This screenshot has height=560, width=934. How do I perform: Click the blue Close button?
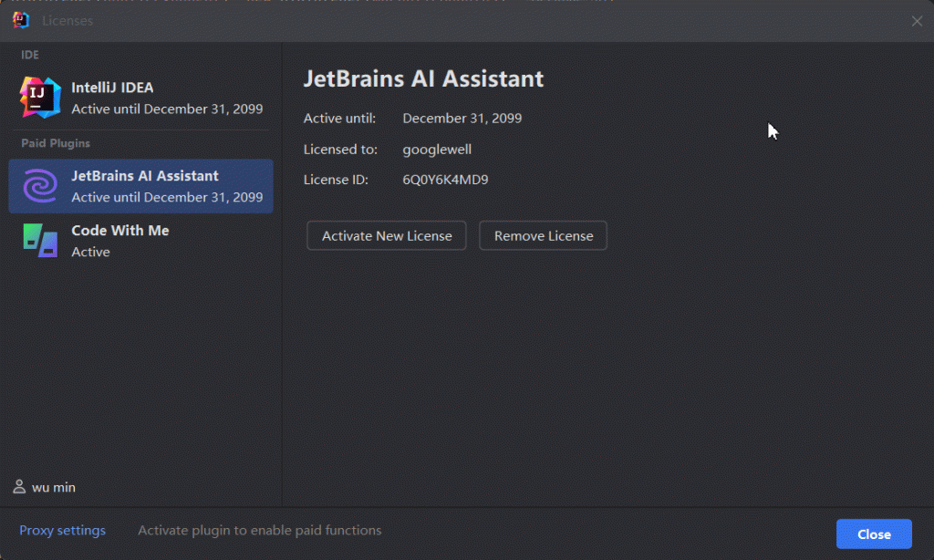[874, 534]
